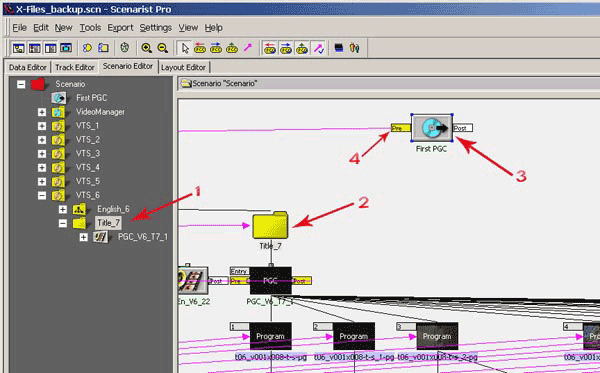This screenshot has height=373, width=600.
Task: Click the yellow Pre tab on First PGC
Action: click(401, 128)
